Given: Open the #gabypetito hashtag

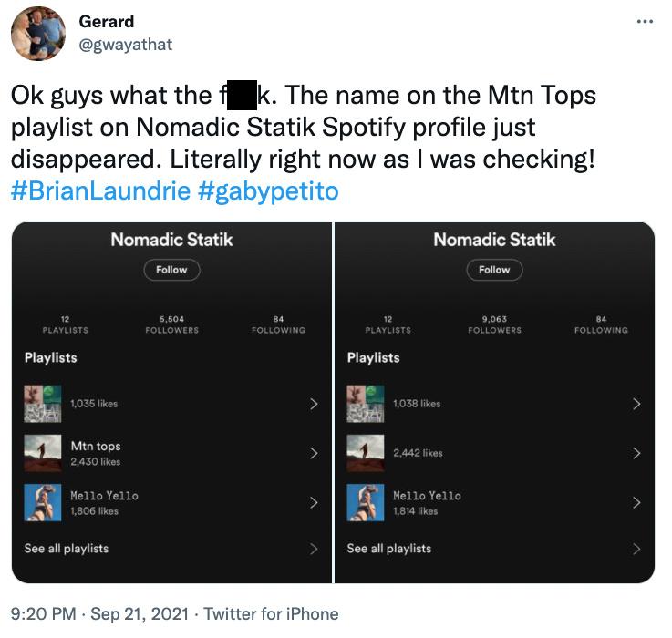Looking at the screenshot, I should point(268,190).
